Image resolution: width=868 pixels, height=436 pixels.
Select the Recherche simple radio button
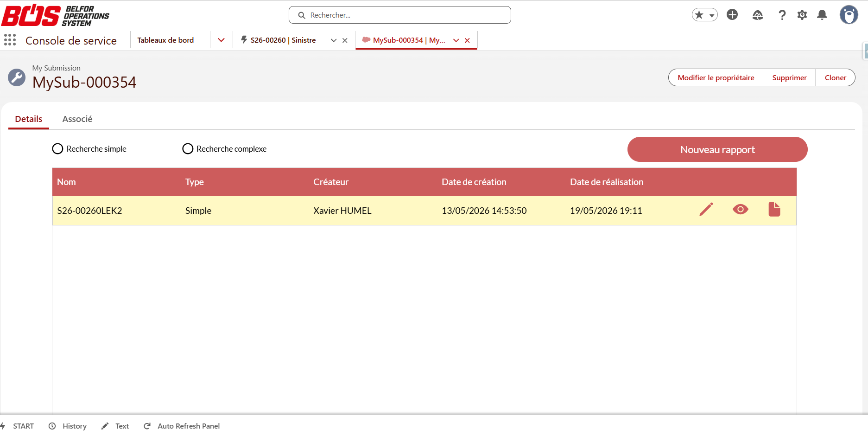[57, 149]
